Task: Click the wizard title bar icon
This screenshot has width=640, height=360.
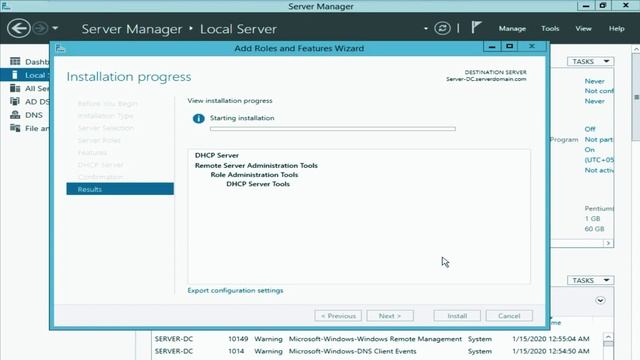Action: click(x=60, y=49)
